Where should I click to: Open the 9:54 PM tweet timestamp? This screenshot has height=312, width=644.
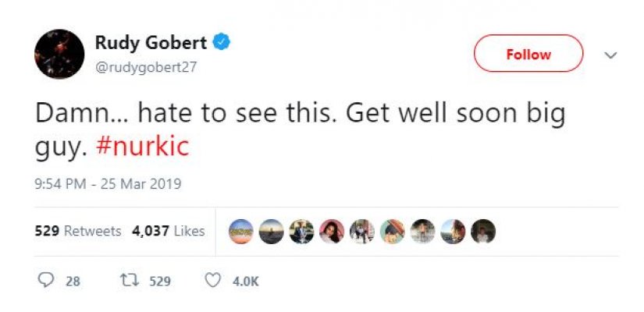click(x=109, y=185)
